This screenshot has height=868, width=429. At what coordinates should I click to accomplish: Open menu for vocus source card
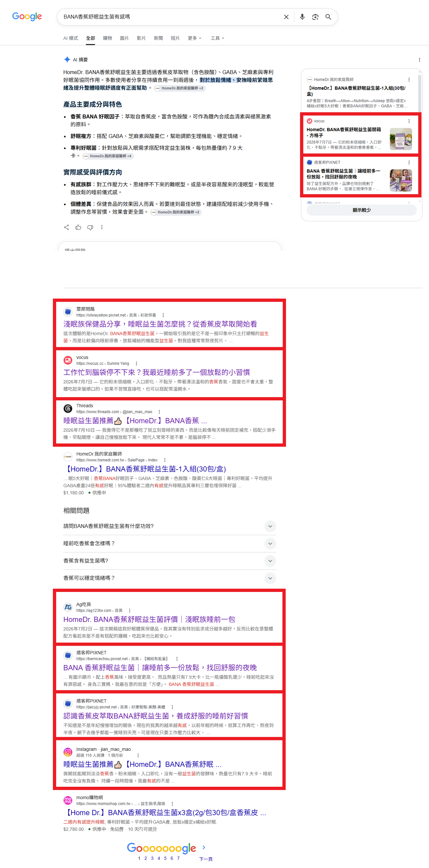pos(409,121)
